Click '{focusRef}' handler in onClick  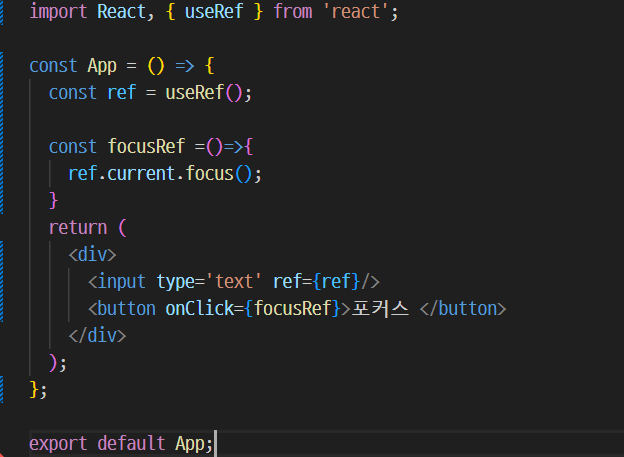pos(292,309)
